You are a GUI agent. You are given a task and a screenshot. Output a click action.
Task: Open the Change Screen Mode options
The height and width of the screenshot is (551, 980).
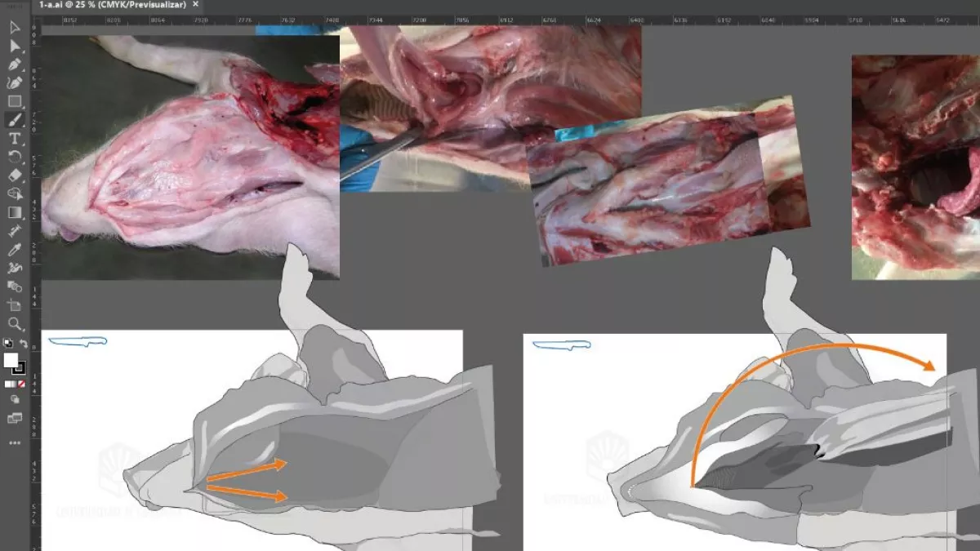pyautogui.click(x=14, y=419)
